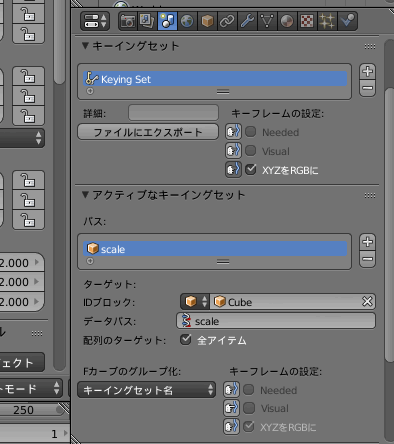This screenshot has height=444, width=394.
Task: Select the 'Keying Set' list entry
Action: [215, 79]
